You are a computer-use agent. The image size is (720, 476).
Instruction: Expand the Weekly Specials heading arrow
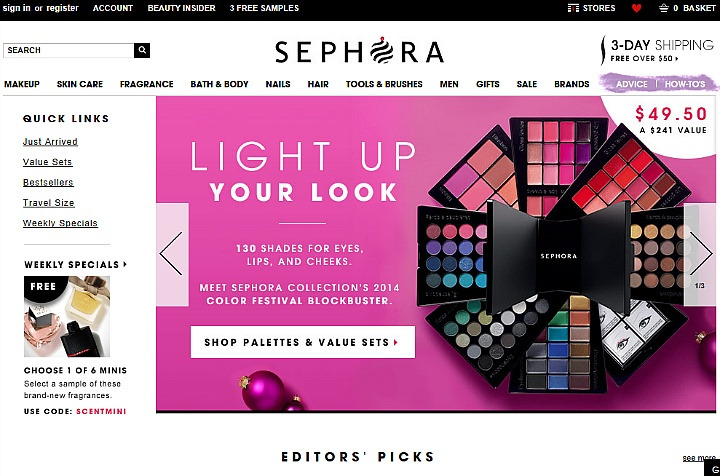click(x=125, y=264)
